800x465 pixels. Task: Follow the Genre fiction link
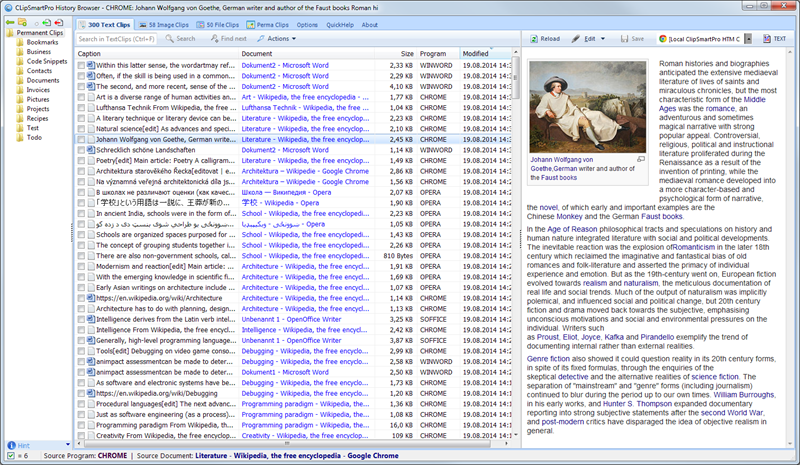tap(549, 357)
